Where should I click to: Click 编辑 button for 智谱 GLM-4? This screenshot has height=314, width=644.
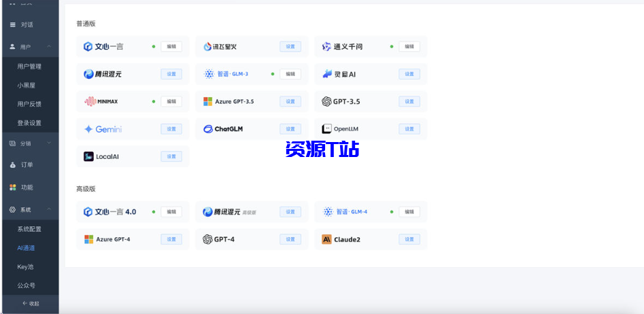[x=409, y=212]
